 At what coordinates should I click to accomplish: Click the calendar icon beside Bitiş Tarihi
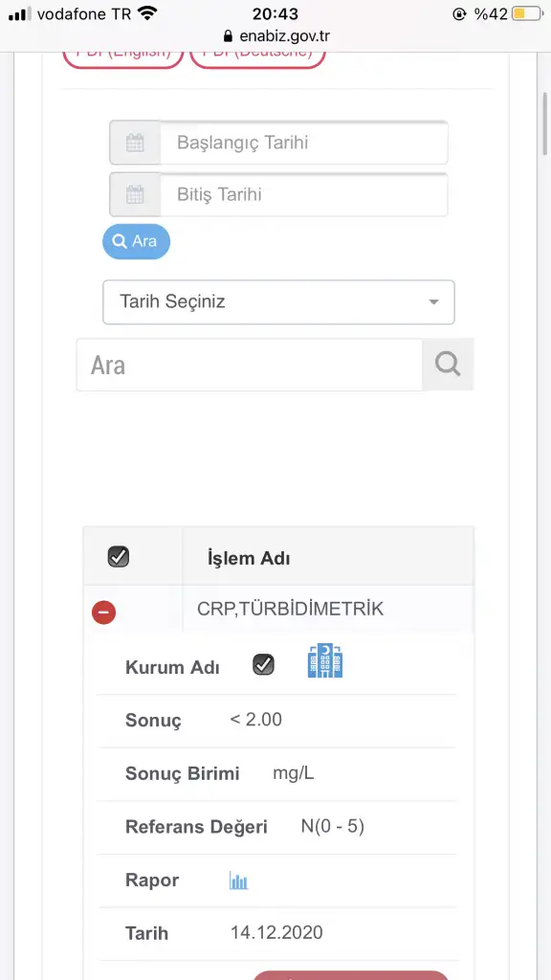pos(135,194)
